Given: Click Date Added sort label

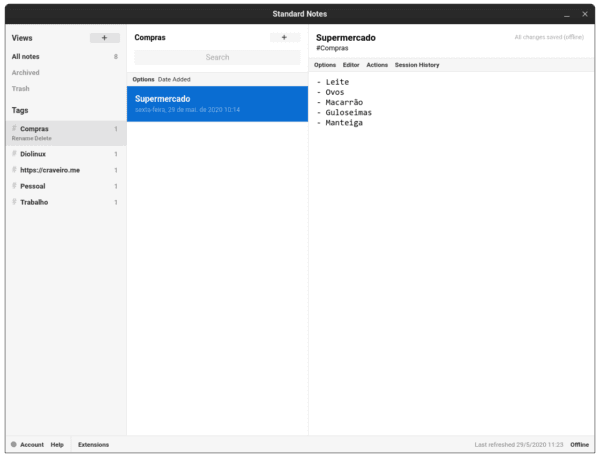Looking at the screenshot, I should [174, 79].
